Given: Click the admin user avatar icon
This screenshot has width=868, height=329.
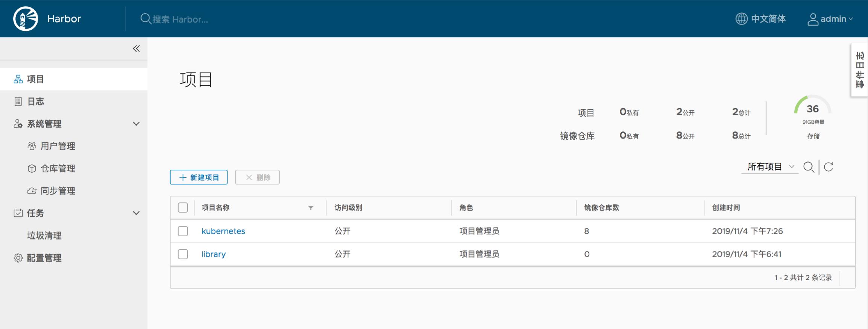Looking at the screenshot, I should [x=813, y=19].
